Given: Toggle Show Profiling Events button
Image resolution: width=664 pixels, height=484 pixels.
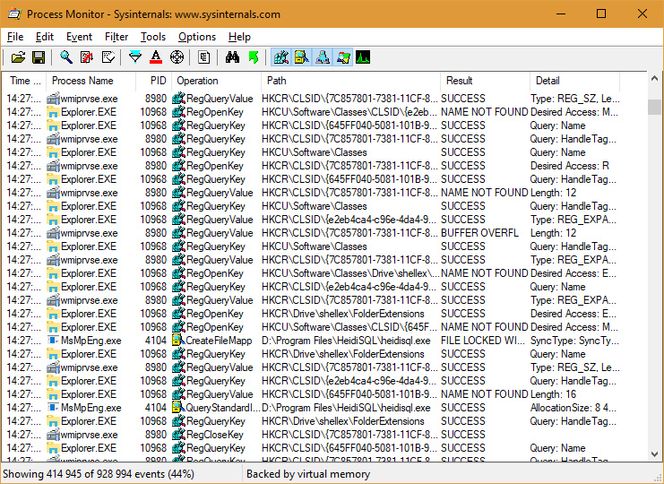Looking at the screenshot, I should click(363, 57).
